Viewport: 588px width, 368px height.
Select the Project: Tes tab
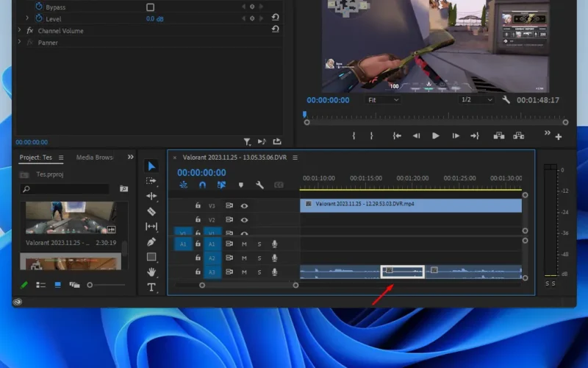pyautogui.click(x=35, y=158)
